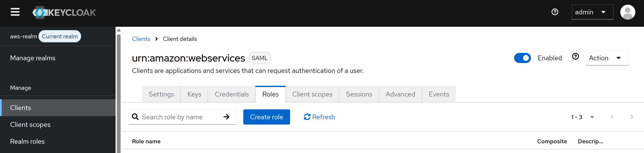Screen dimensions: 644x153
Task: Open the user avatar icon
Action: point(628,12)
